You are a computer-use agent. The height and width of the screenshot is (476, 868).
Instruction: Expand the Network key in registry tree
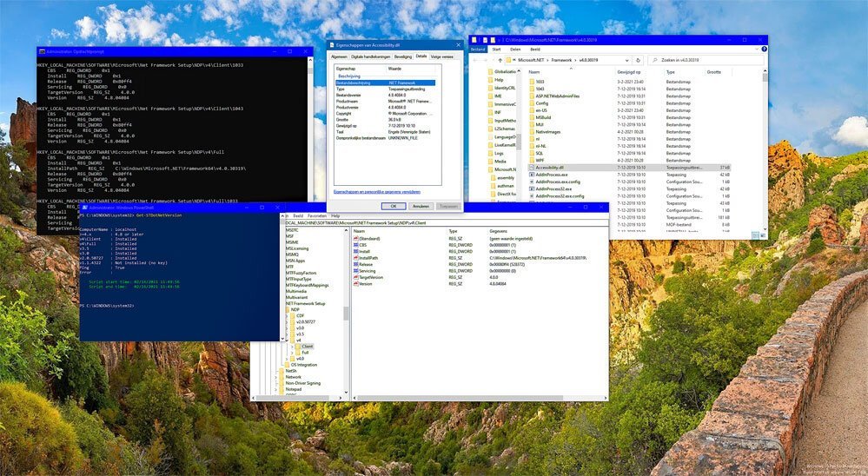tap(276, 377)
